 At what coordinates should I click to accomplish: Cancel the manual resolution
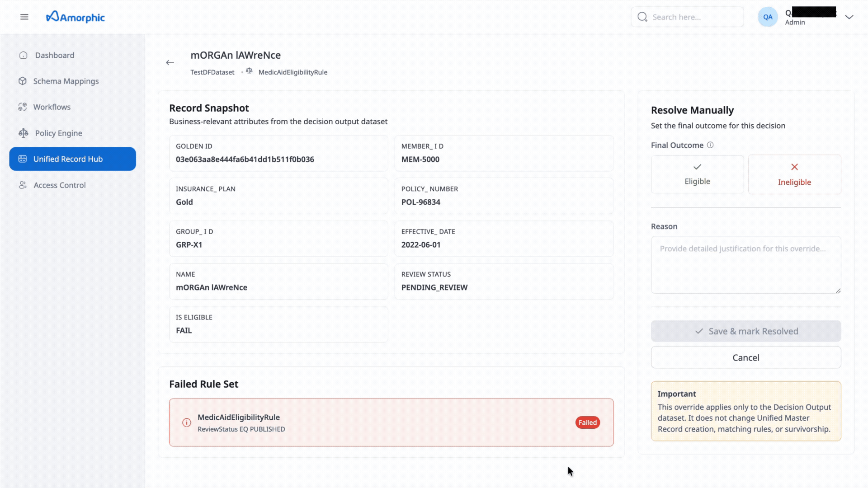[x=746, y=357]
